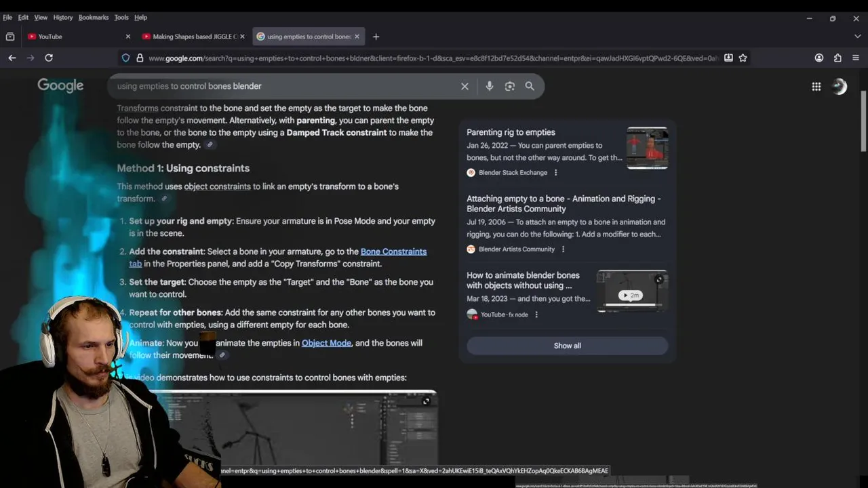
Task: Close the 'using empties to control bones' tab
Action: coord(357,37)
